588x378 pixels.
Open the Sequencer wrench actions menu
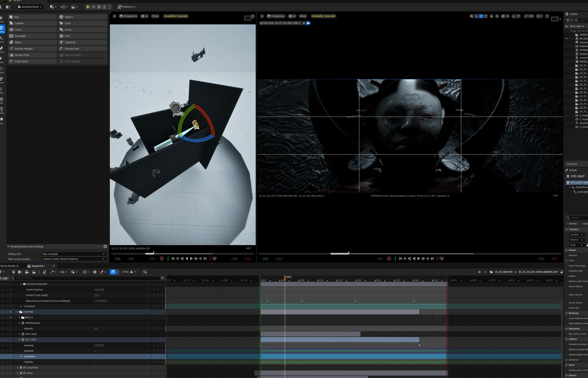53,272
